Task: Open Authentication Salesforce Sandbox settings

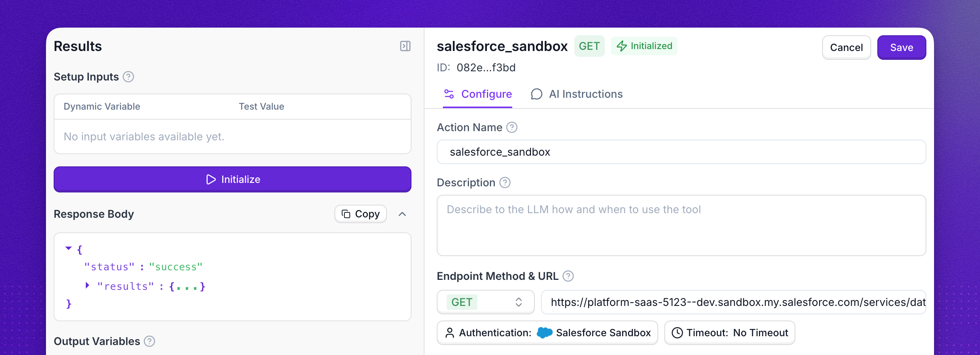Action: (547, 333)
